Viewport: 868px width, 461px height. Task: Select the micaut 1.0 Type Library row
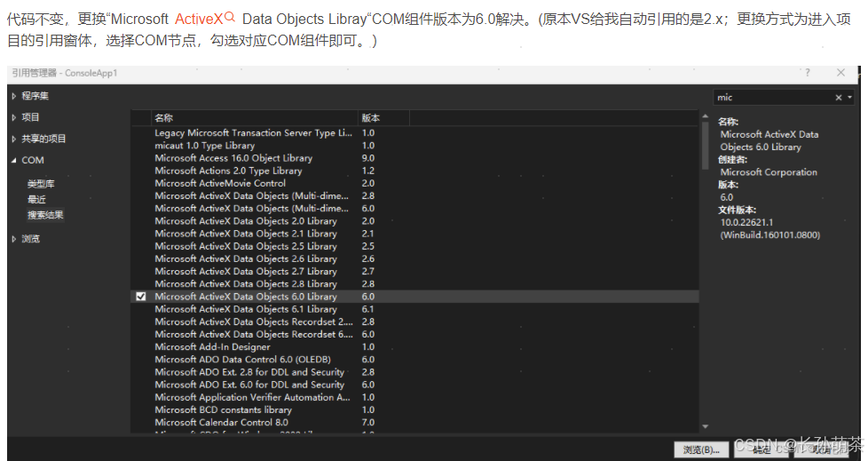414,146
